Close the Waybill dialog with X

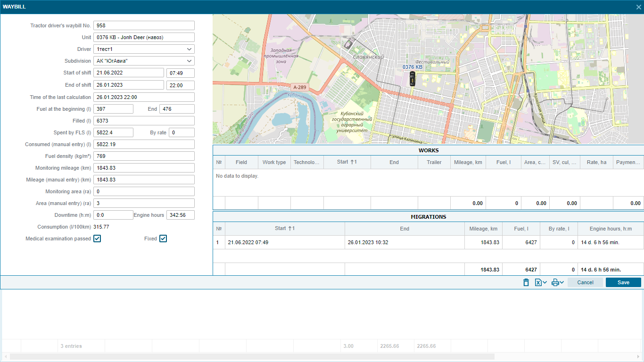(639, 7)
